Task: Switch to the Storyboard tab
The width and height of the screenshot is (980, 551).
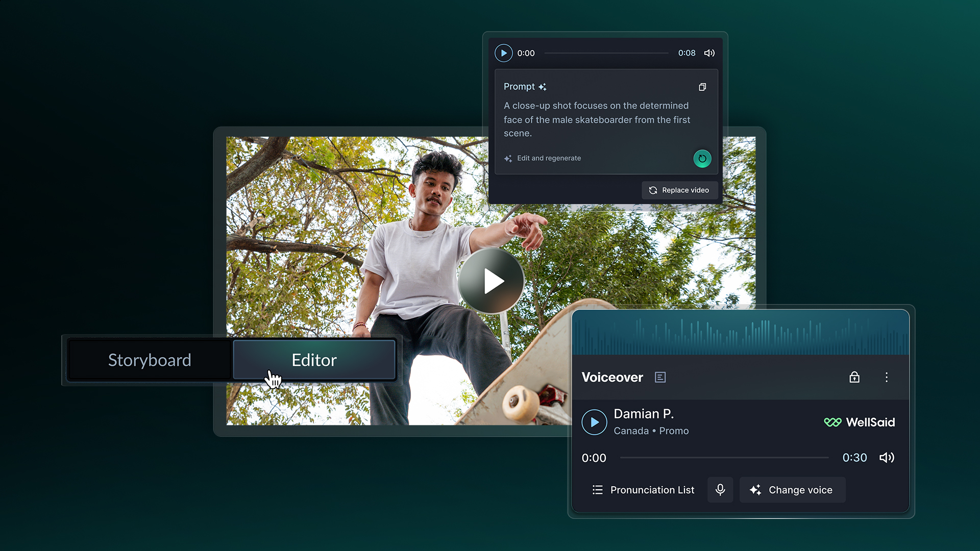Action: (x=150, y=360)
